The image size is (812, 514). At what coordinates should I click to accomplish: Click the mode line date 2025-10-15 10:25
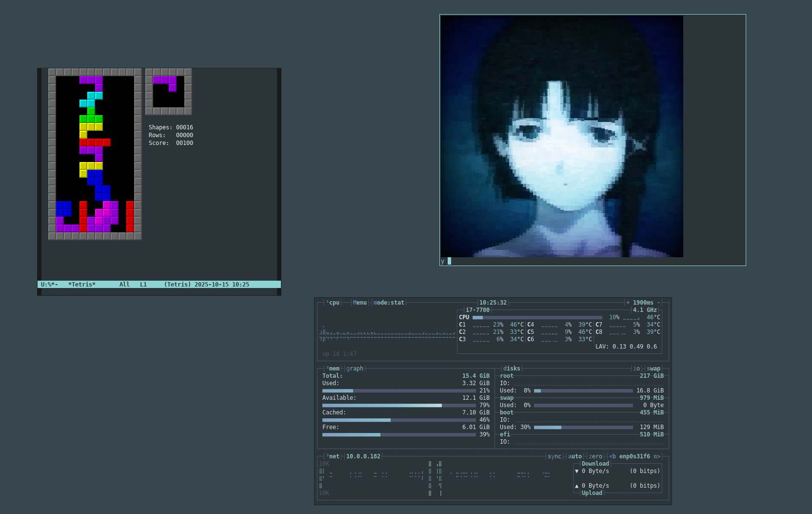[222, 285]
